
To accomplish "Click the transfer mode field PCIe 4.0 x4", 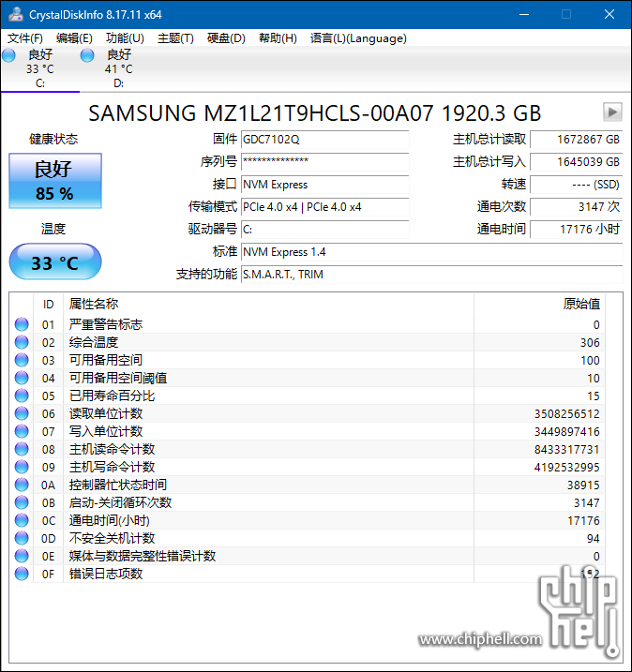I will tap(324, 207).
